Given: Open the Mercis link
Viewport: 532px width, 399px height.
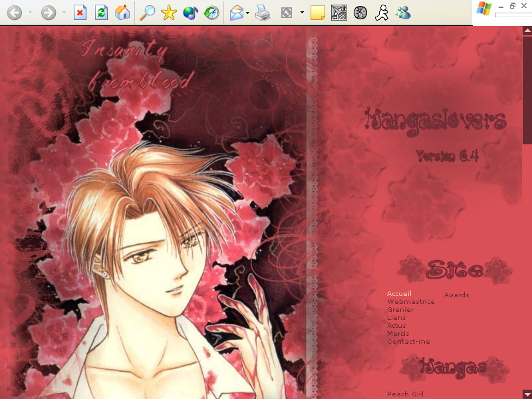Looking at the screenshot, I should click(398, 334).
